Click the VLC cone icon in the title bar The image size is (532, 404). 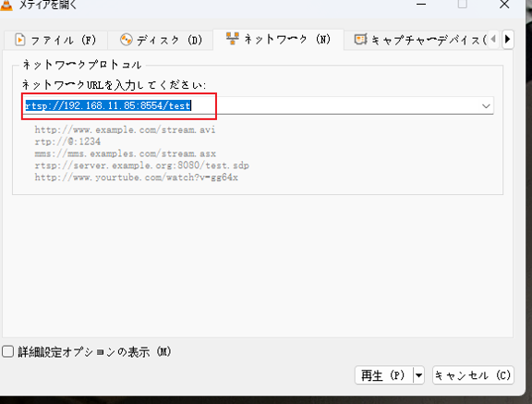[6, 6]
